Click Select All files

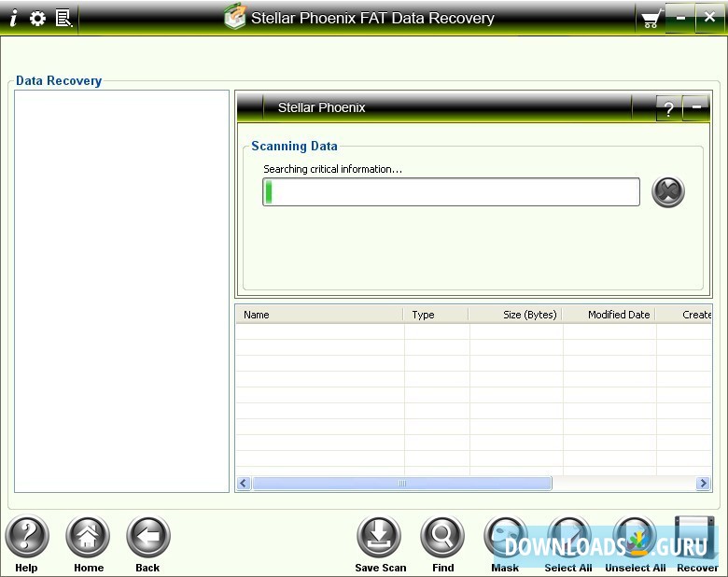pyautogui.click(x=568, y=543)
